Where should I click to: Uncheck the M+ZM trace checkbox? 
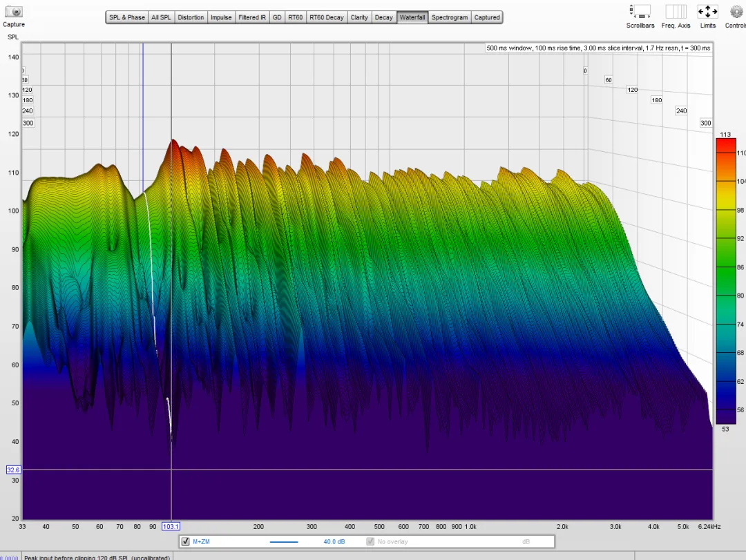click(x=185, y=542)
